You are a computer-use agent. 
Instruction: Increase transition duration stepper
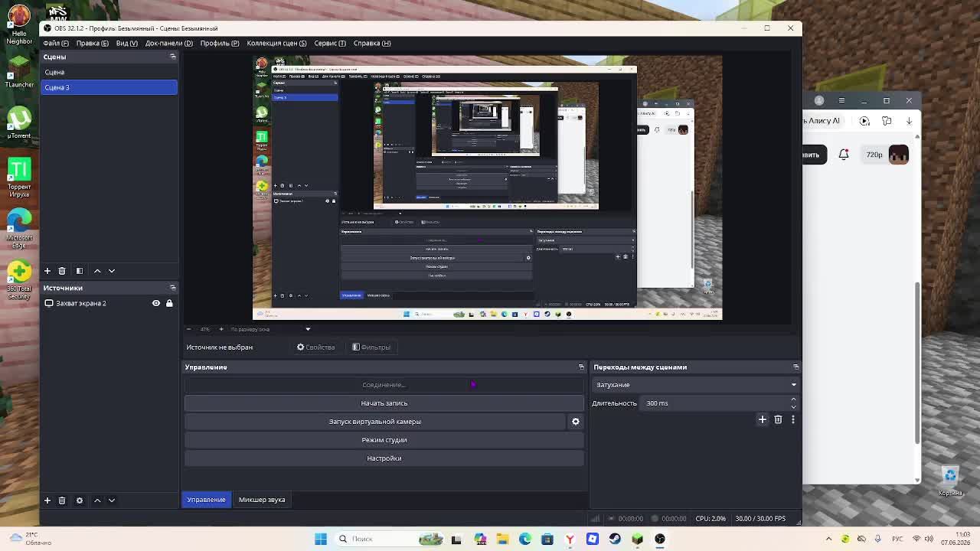793,399
